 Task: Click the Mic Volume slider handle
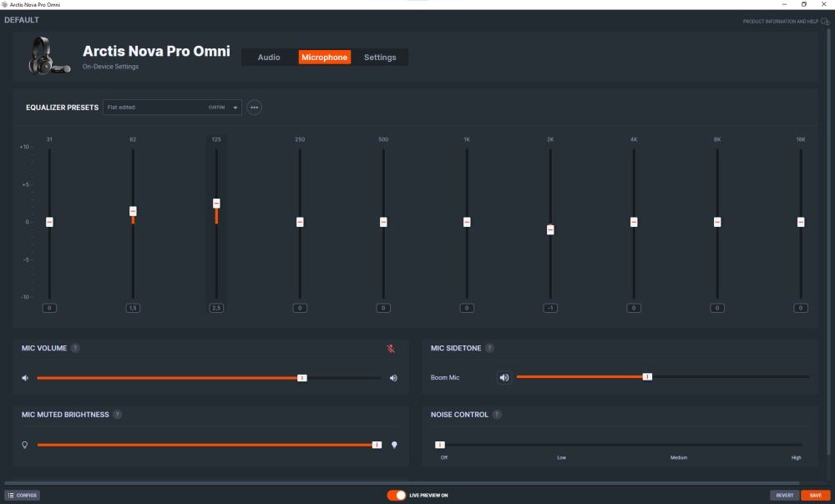coord(302,378)
